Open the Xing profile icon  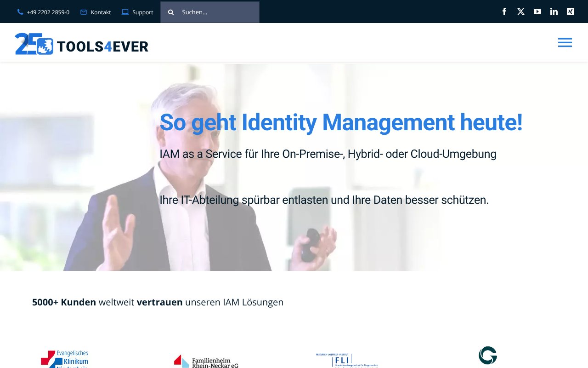pos(570,11)
